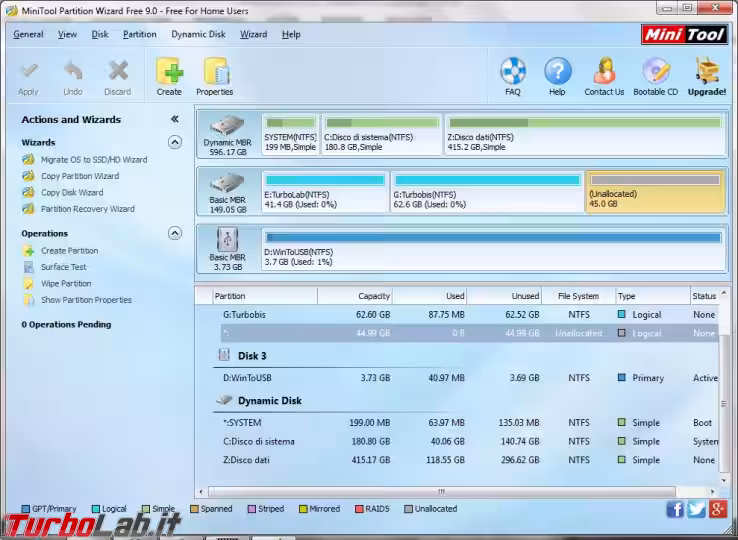The width and height of the screenshot is (738, 540).
Task: Select the E:TurboLab partition block
Action: pyautogui.click(x=325, y=192)
